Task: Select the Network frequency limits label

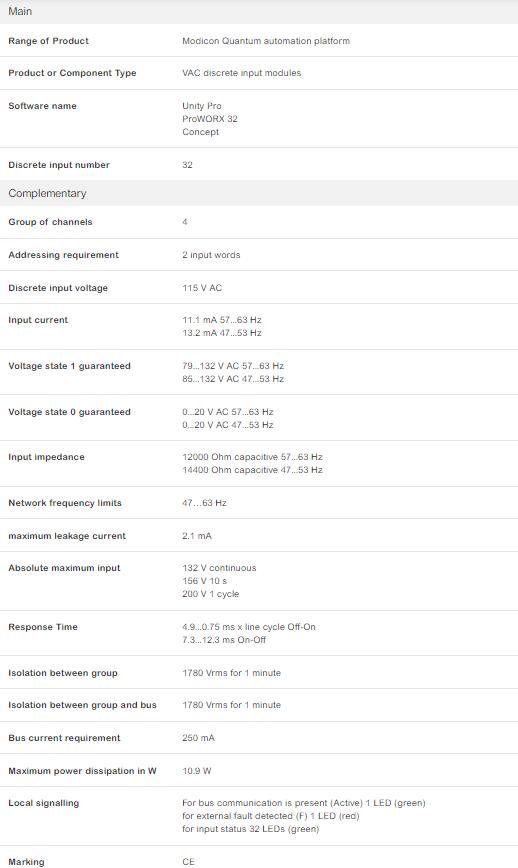Action: [x=65, y=503]
